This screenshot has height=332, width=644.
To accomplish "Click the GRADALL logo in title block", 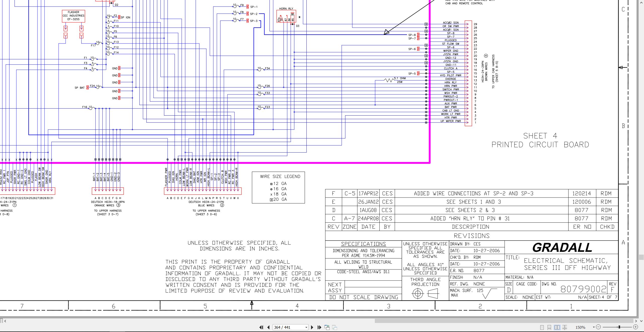I will [x=562, y=248].
